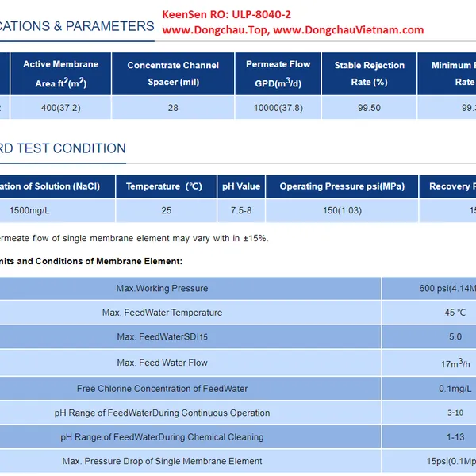Click the pH Value column header
476x476 pixels.
(x=241, y=186)
